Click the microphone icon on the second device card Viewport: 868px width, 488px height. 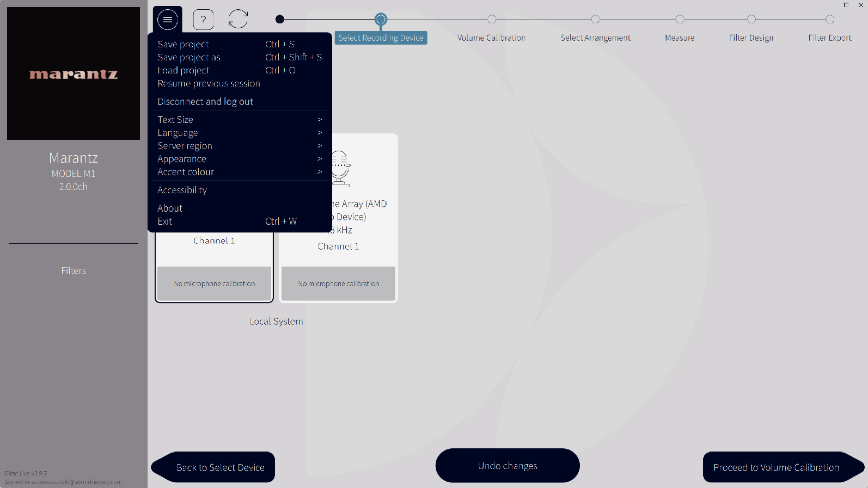341,168
